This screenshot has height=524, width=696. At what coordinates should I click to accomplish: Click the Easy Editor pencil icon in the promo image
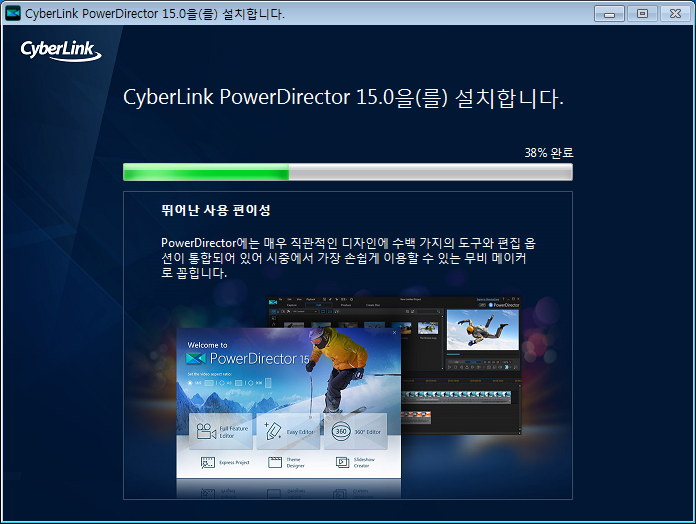pyautogui.click(x=273, y=431)
